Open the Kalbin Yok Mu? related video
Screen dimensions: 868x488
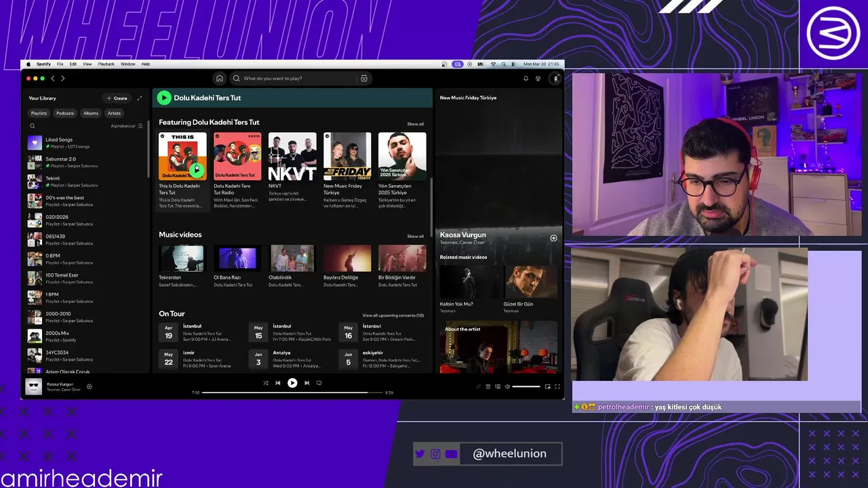pyautogui.click(x=469, y=289)
